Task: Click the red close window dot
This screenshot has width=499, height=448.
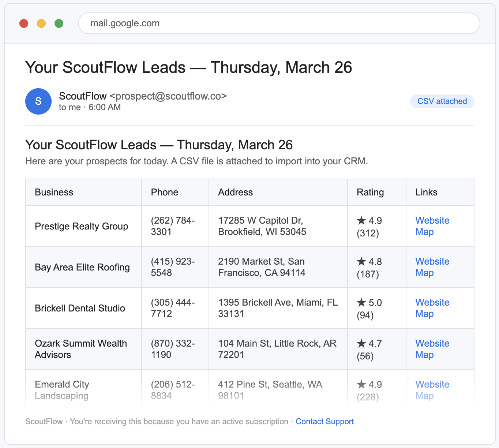Action: 24,23
